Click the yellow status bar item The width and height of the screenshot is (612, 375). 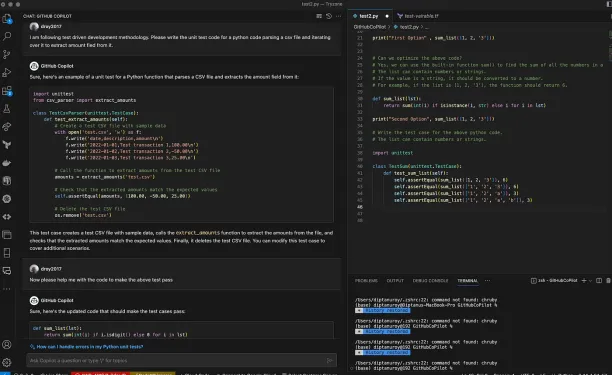coord(153,373)
